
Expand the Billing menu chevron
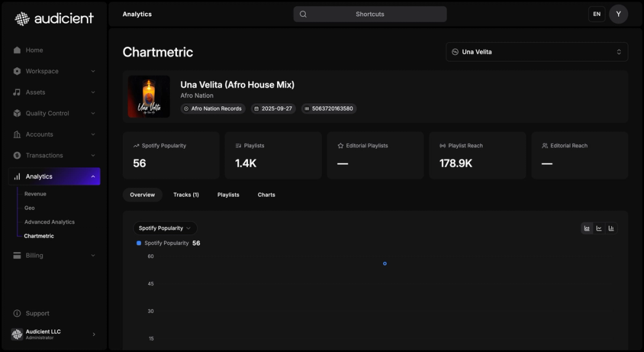(x=93, y=255)
